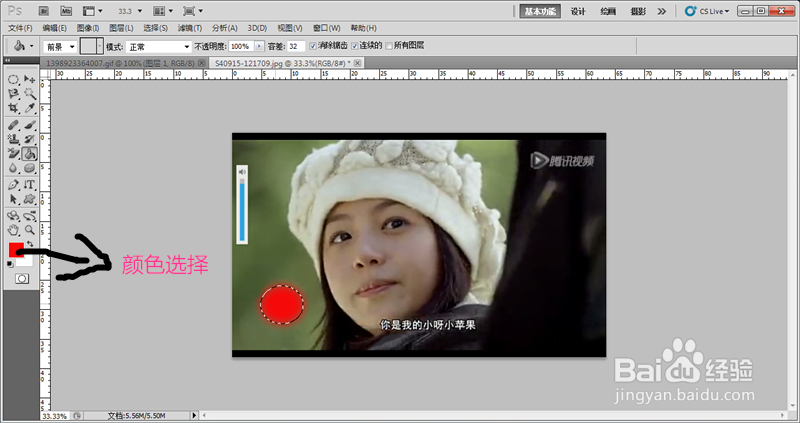Select the 3D Object Rotate tool
The image size is (800, 423).
pos(13,216)
